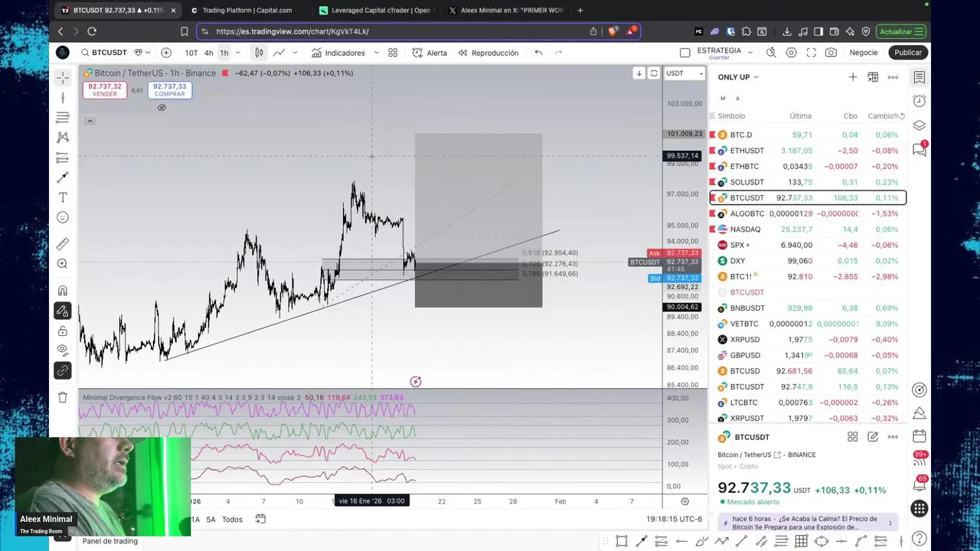Enter fullscreen mode
Screen dimensions: 980x551
point(811,53)
